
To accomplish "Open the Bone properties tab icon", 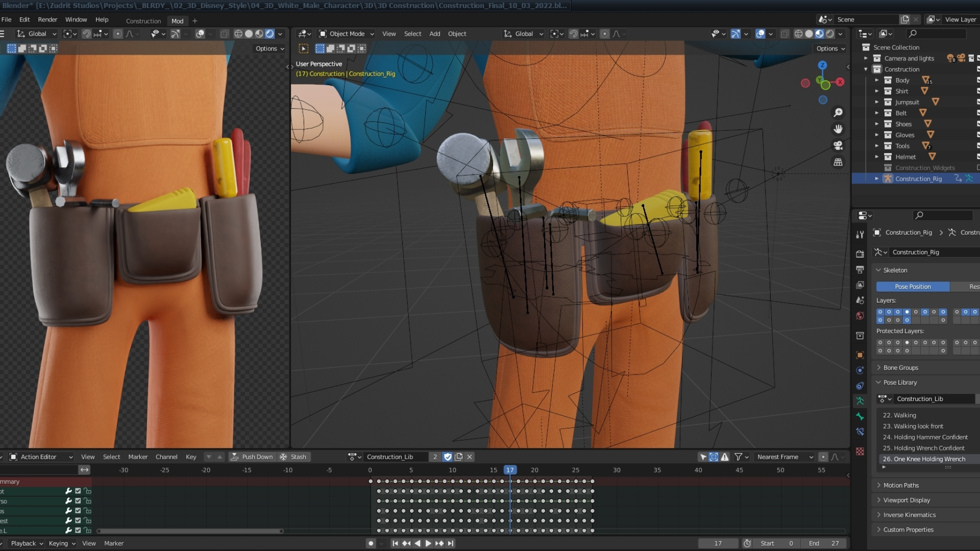I will [x=860, y=416].
